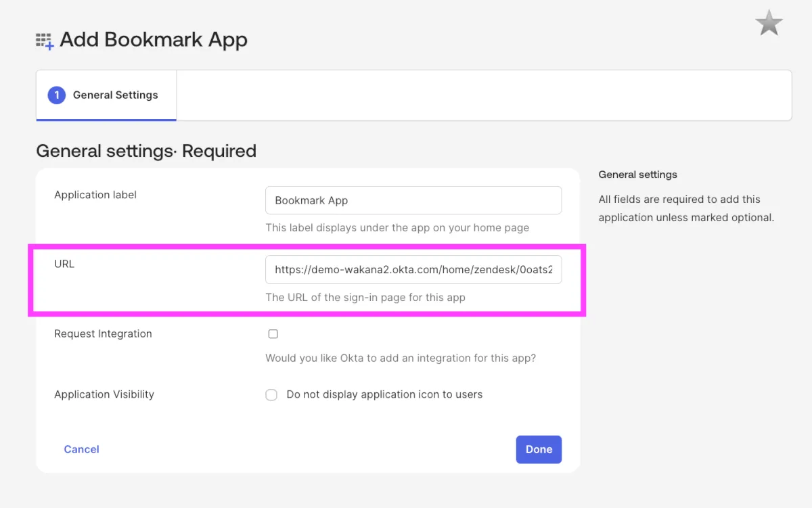Viewport: 812px width, 508px height.
Task: Enable the Request Integration checkbox
Action: pos(273,334)
